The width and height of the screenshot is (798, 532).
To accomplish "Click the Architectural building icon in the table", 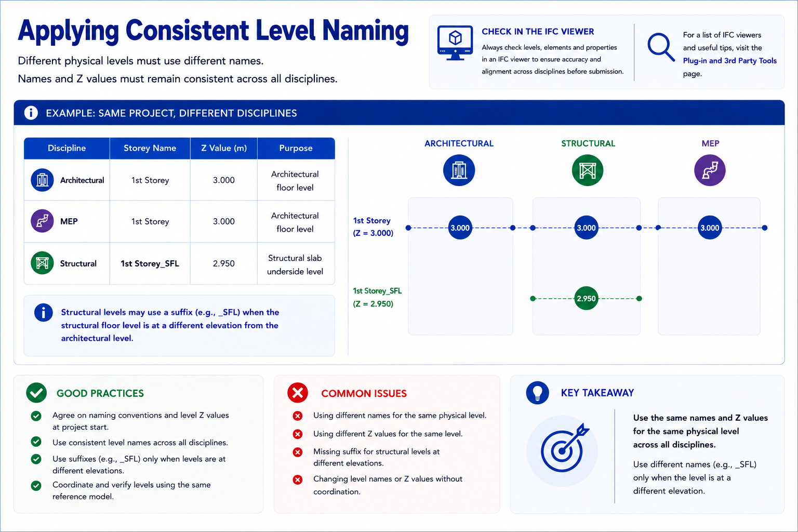I will (43, 180).
